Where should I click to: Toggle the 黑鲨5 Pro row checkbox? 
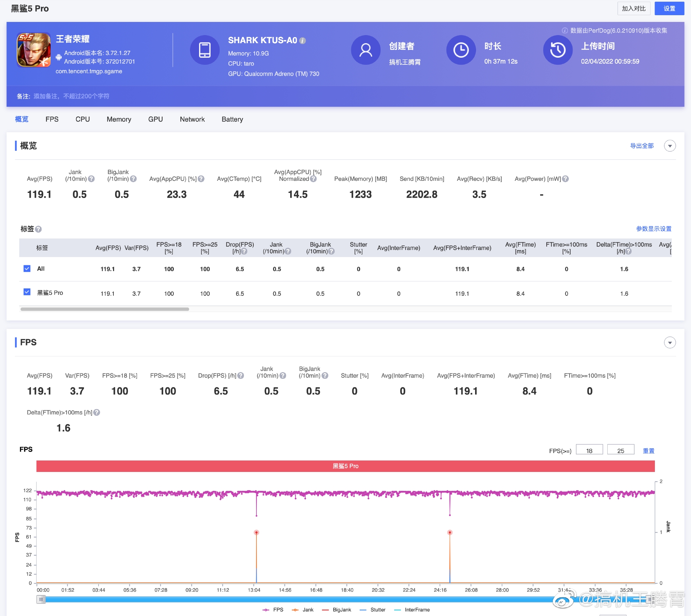27,292
